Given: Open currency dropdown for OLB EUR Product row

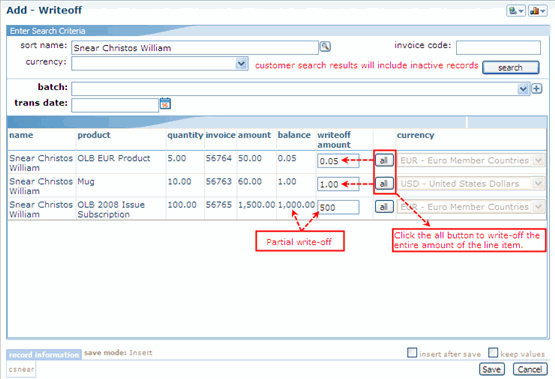Looking at the screenshot, I should 538,161.
